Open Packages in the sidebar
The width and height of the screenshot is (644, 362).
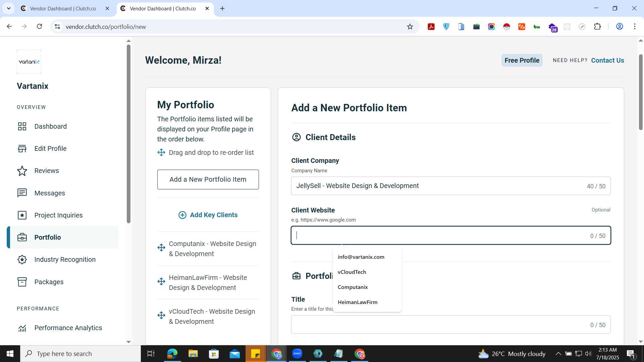coord(49,282)
